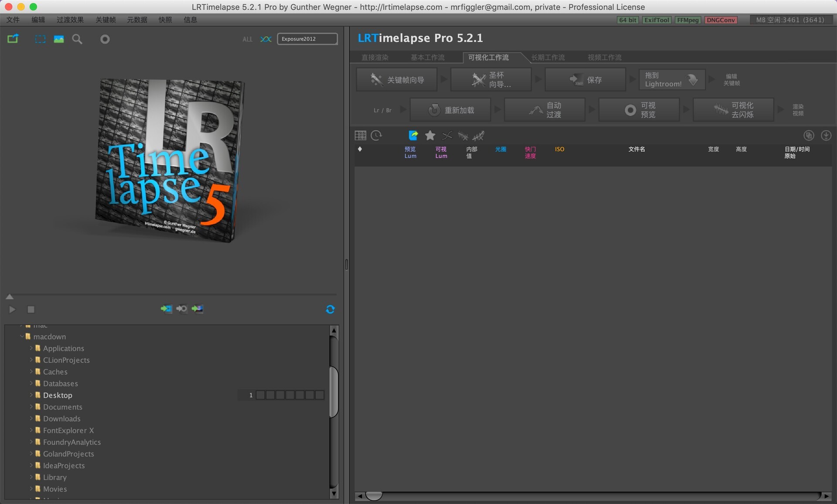This screenshot has height=504, width=837.
Task: Click the green arrow import icon with blue filmstrip
Action: (x=166, y=309)
